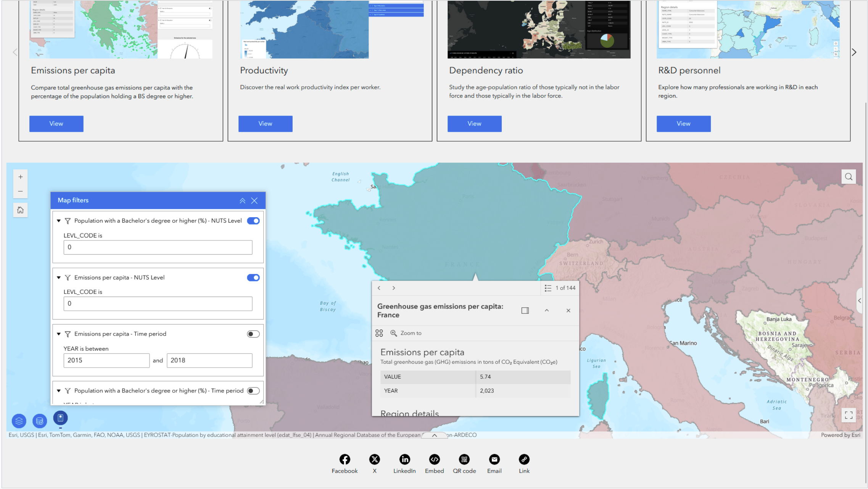Click the Embed share icon
The width and height of the screenshot is (868, 489).
(x=434, y=459)
